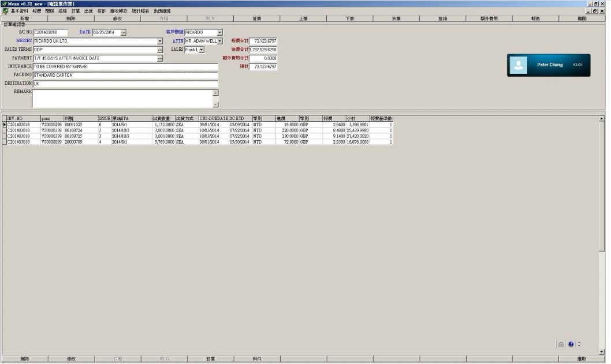This screenshot has height=364, width=611.
Task: Click the 料件 button in bottom bar
Action: pyautogui.click(x=257, y=359)
